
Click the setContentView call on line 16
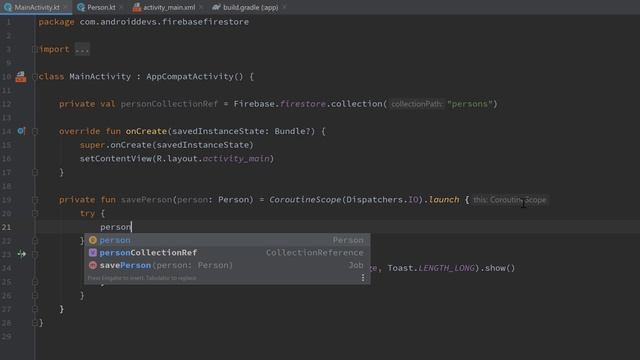[116, 159]
